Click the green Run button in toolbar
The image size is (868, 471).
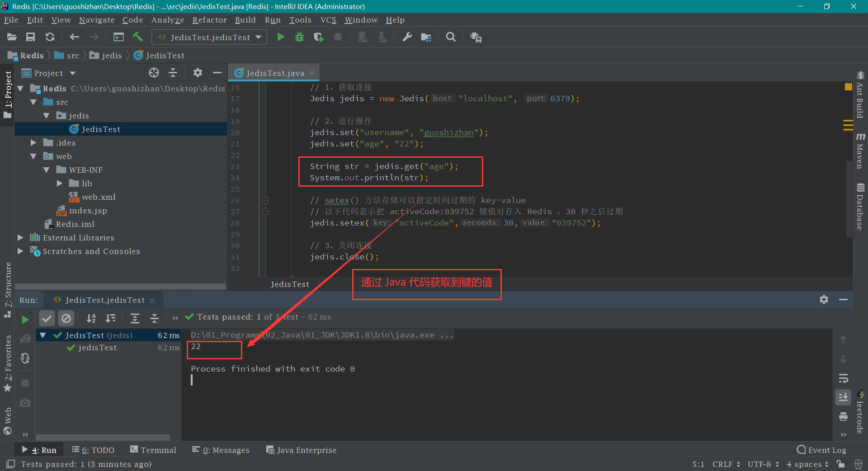click(280, 37)
